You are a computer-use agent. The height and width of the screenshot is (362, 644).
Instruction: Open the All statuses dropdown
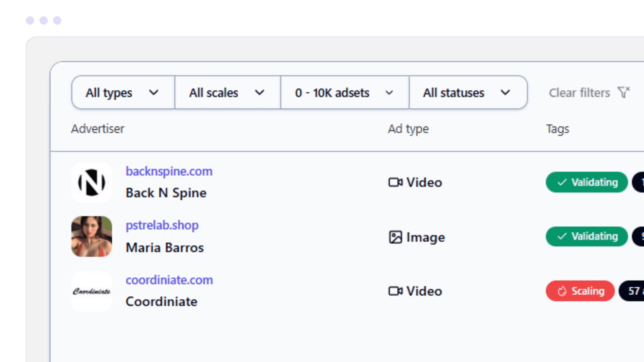[x=468, y=93]
